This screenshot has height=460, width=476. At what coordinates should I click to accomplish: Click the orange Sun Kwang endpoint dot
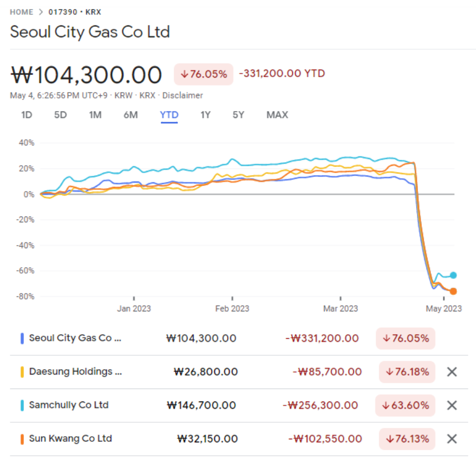(x=453, y=291)
